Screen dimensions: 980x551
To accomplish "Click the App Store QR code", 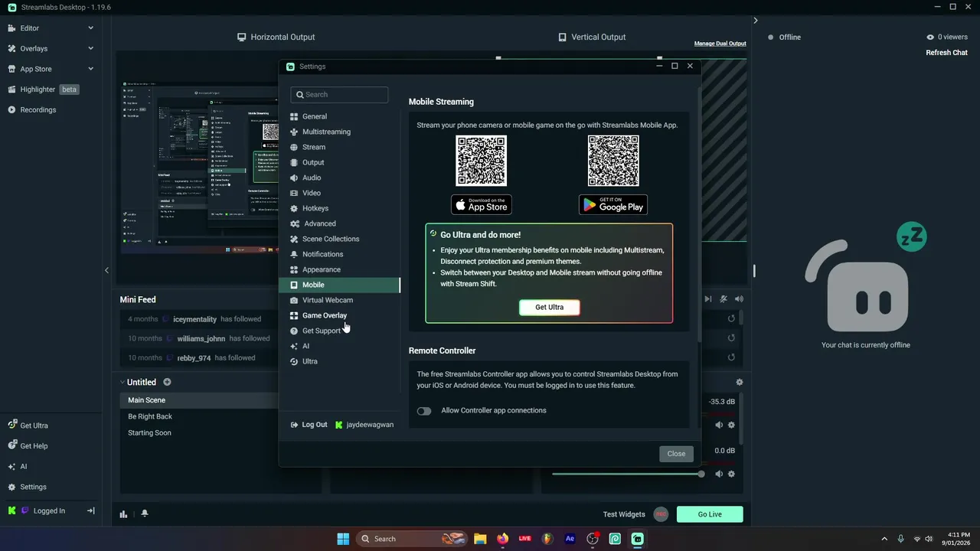I will click(x=482, y=161).
